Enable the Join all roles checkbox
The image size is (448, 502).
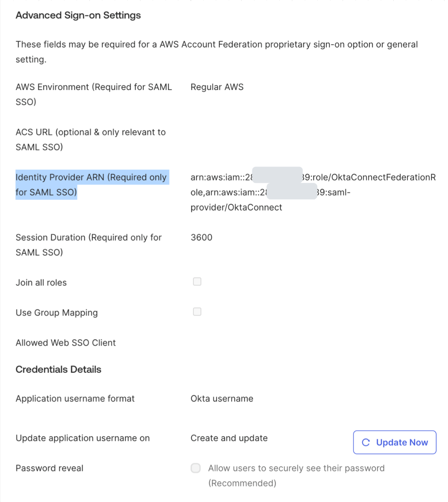point(197,282)
